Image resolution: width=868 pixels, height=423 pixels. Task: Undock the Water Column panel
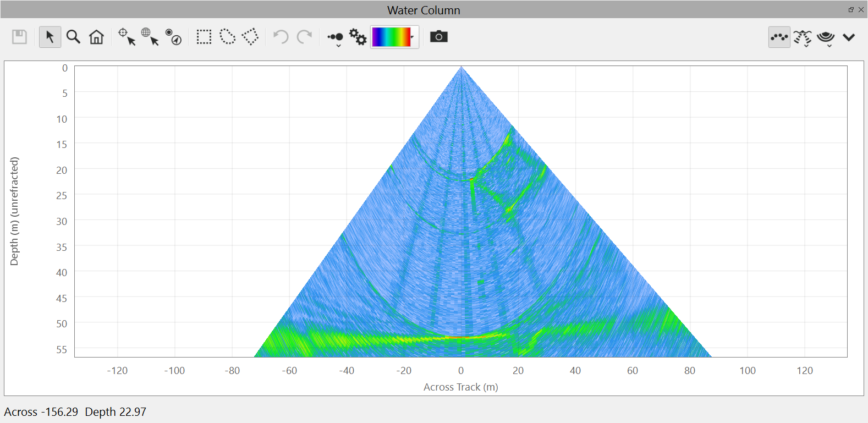pos(851,10)
